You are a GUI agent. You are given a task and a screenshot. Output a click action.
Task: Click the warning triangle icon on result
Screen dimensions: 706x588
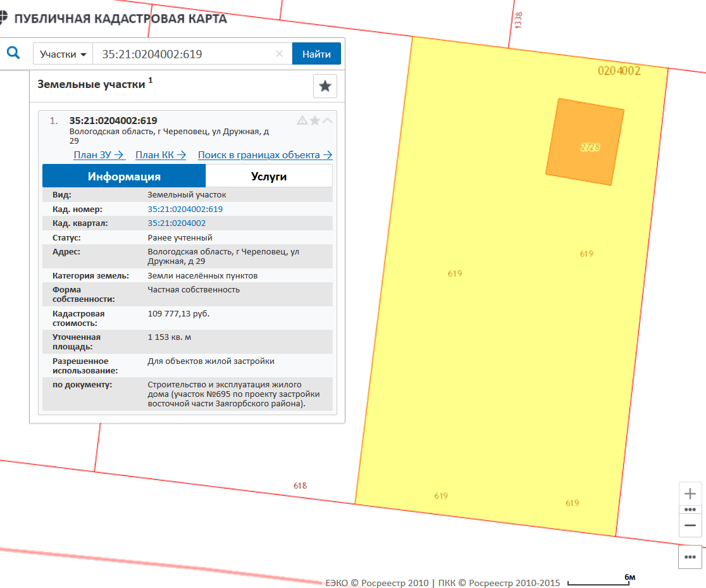(x=302, y=120)
